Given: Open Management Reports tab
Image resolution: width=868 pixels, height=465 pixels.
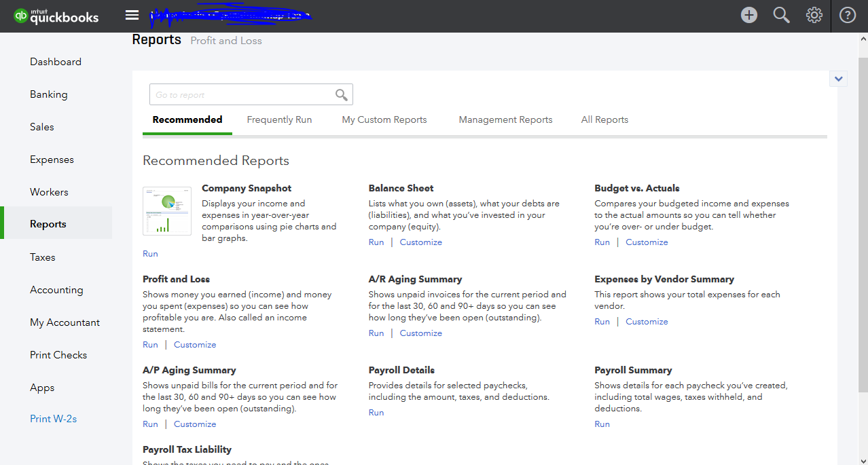Looking at the screenshot, I should coord(505,119).
